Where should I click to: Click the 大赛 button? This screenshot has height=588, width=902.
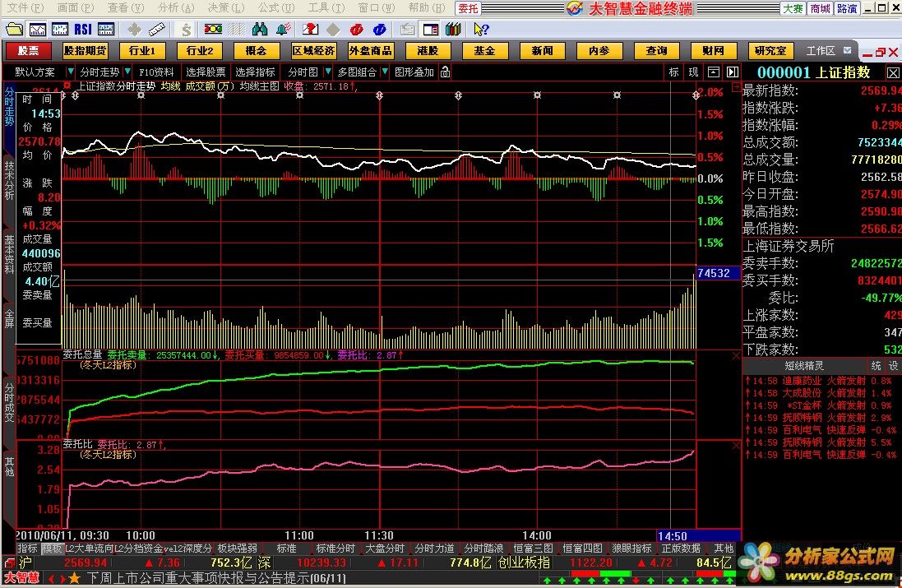[792, 8]
